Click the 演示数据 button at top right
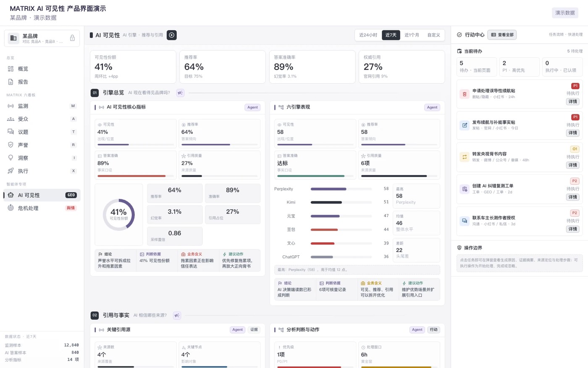The height and width of the screenshot is (368, 588). click(565, 13)
